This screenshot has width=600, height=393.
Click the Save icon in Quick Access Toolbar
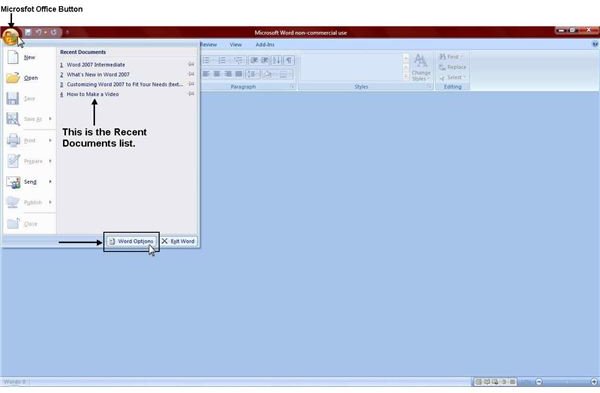tap(28, 33)
